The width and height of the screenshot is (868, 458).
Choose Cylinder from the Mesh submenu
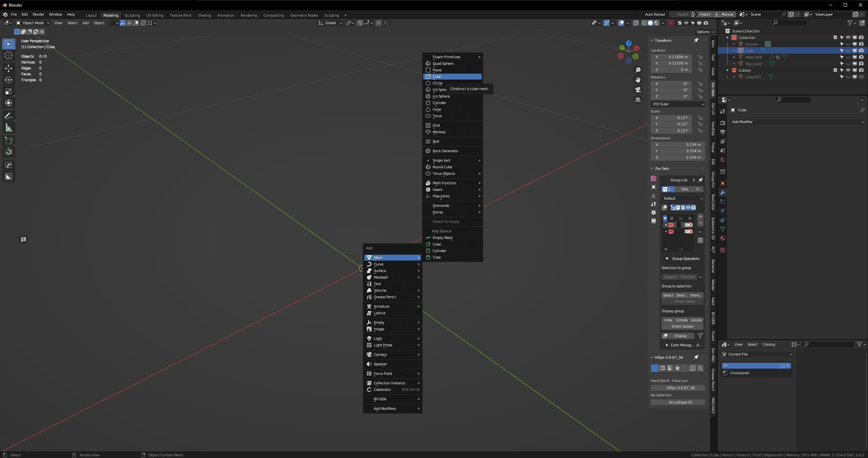[439, 103]
